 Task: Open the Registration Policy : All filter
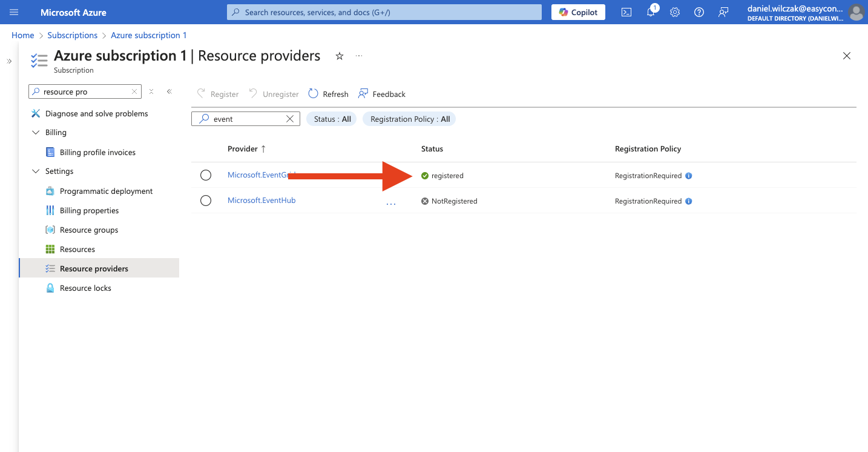point(409,119)
